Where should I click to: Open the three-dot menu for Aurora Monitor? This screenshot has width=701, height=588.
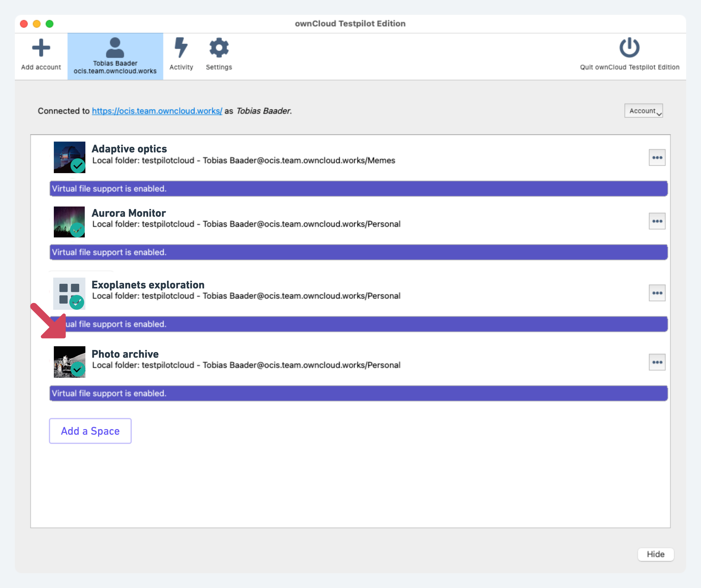click(657, 221)
